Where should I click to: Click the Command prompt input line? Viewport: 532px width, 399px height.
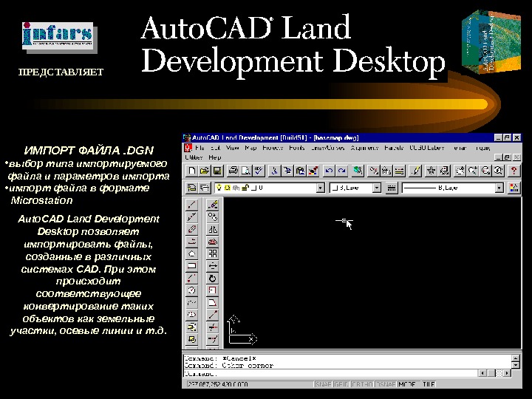(330, 374)
